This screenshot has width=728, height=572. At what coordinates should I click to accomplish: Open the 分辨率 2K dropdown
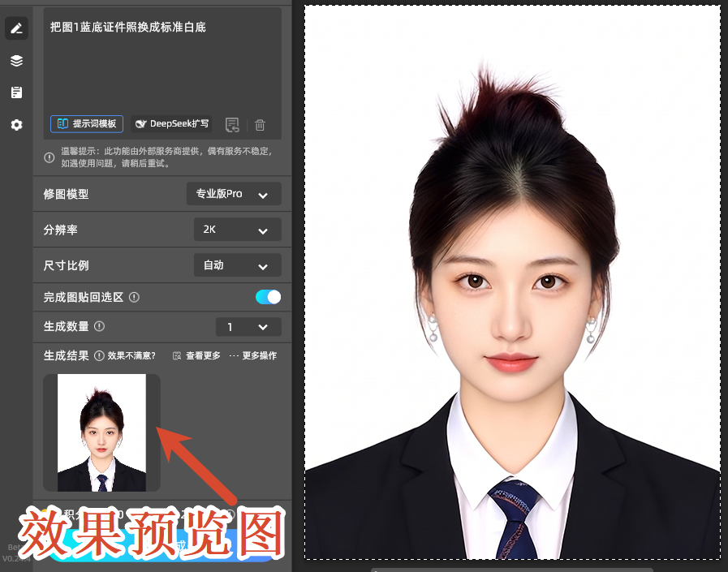coord(238,230)
